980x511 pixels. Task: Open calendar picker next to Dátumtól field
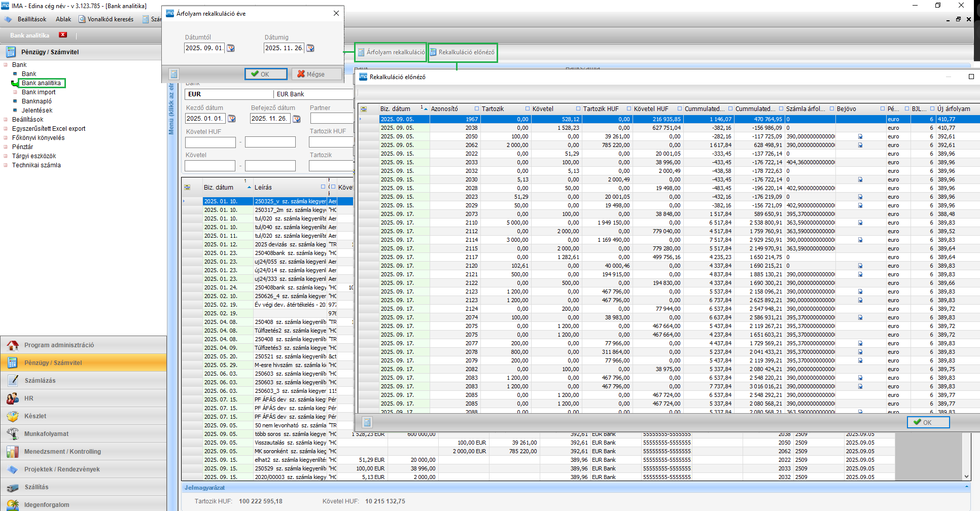tap(231, 48)
